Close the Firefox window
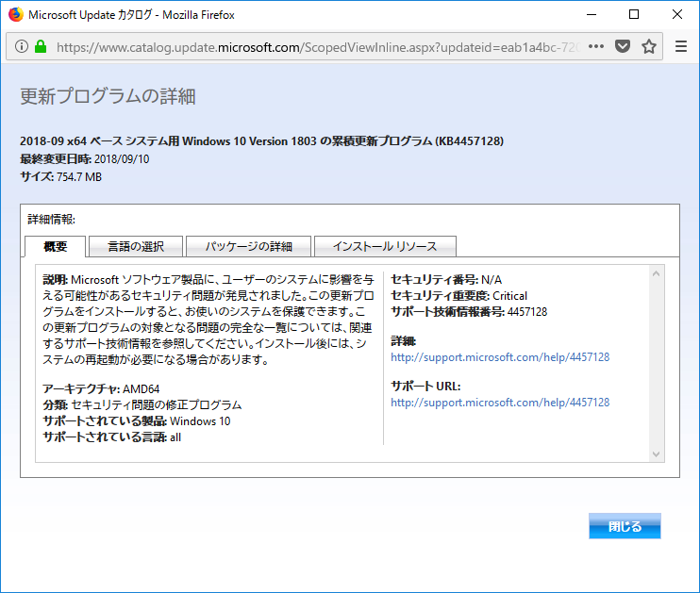 click(x=676, y=15)
